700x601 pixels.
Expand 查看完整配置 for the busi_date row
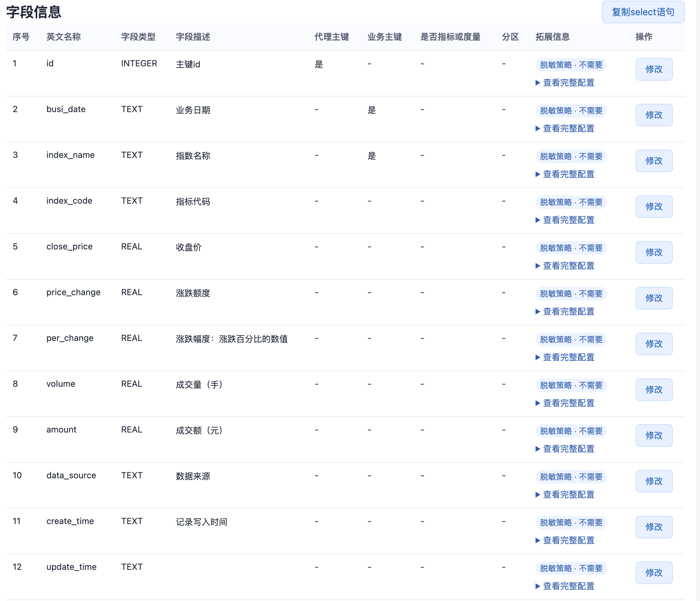pos(565,128)
